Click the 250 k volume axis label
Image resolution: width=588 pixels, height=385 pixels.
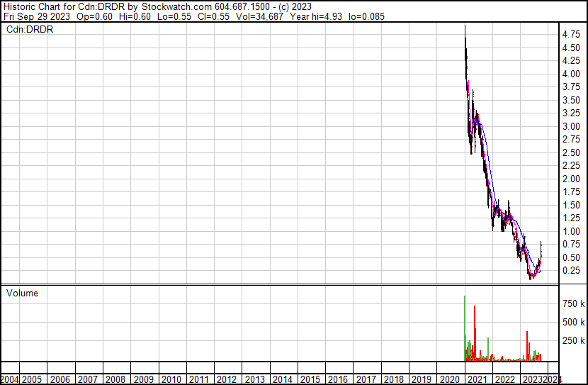573,340
